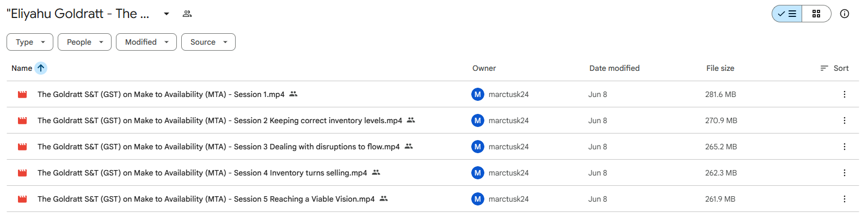Open more actions menu for Session 3 file
Viewport: 868px width, 218px height.
845,147
